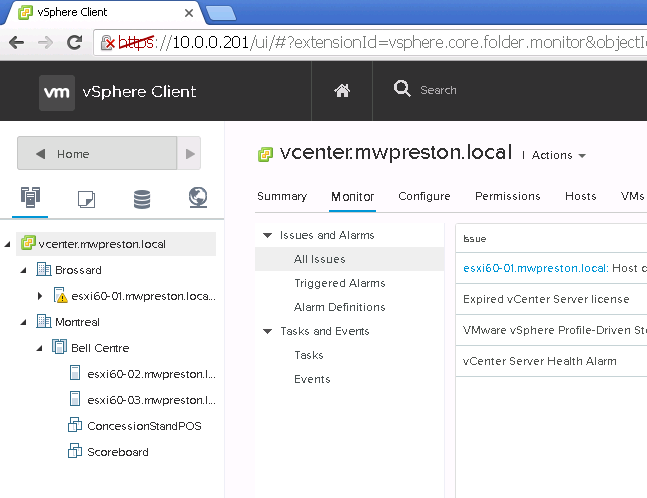Collapse Issues and Alarms section

pos(268,235)
